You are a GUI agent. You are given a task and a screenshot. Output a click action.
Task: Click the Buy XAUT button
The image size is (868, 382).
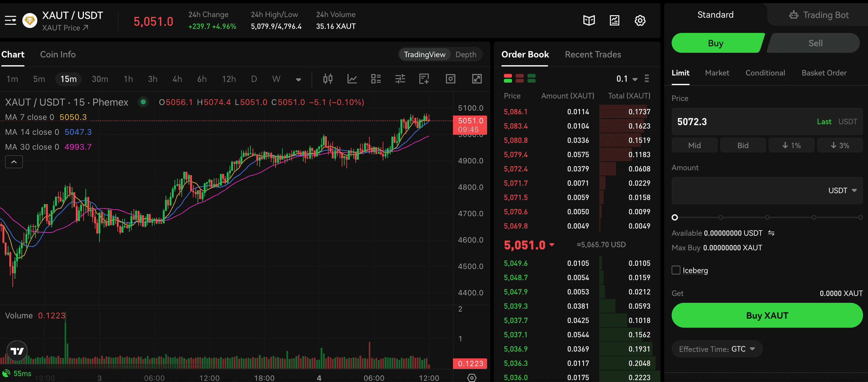pos(767,315)
